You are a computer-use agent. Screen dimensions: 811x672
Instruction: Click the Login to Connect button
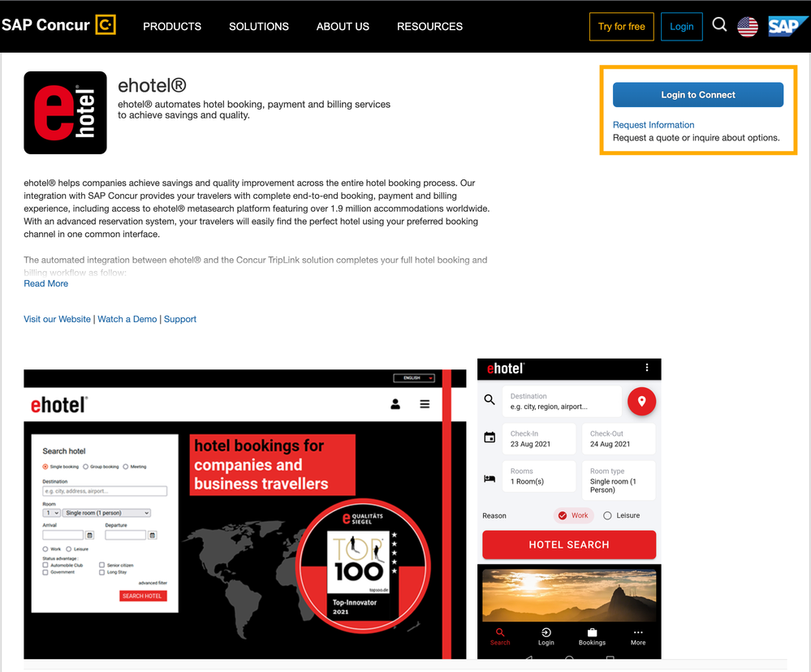698,95
